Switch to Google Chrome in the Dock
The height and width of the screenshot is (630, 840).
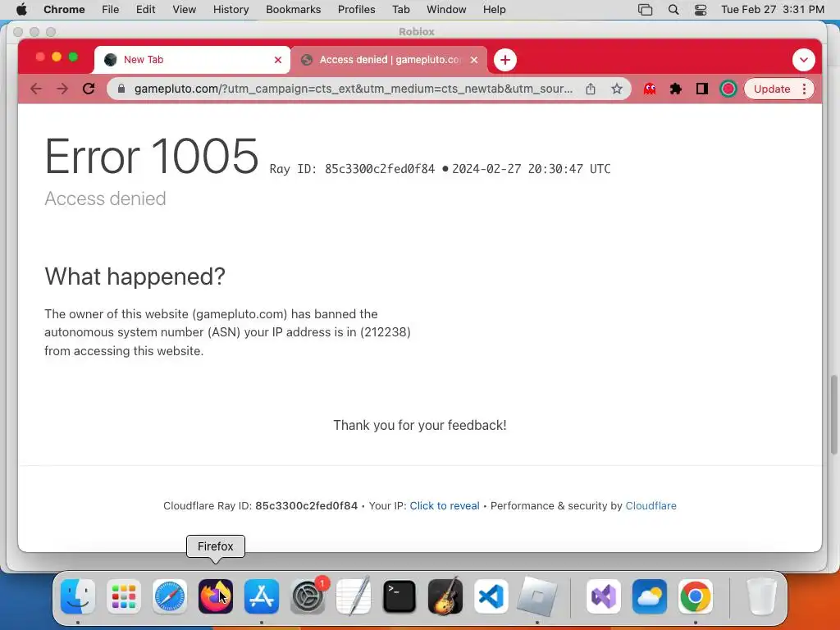(696, 596)
